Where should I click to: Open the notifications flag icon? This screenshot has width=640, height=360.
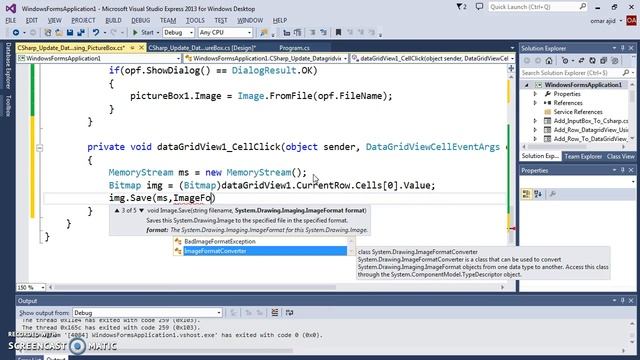(x=461, y=7)
